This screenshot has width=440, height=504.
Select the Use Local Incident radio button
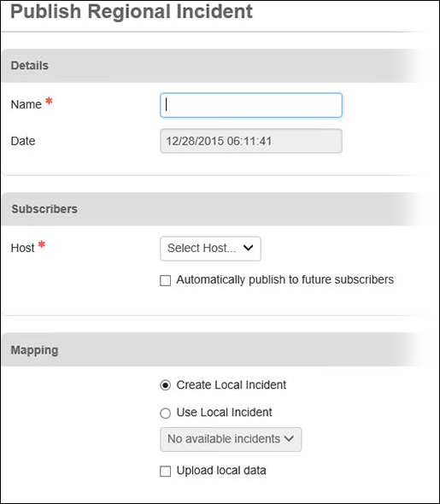pos(165,413)
